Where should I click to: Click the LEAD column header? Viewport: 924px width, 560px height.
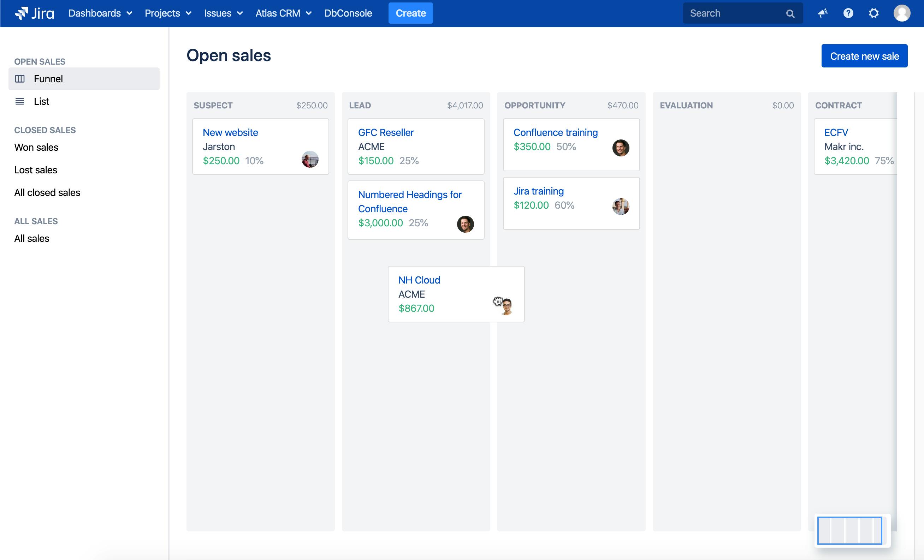[x=360, y=105]
